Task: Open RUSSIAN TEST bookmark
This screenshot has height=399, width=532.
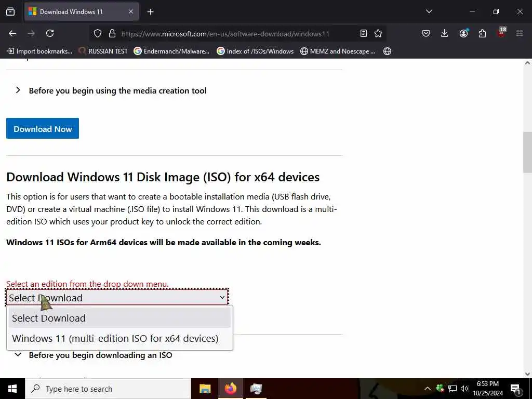Action: (x=103, y=51)
